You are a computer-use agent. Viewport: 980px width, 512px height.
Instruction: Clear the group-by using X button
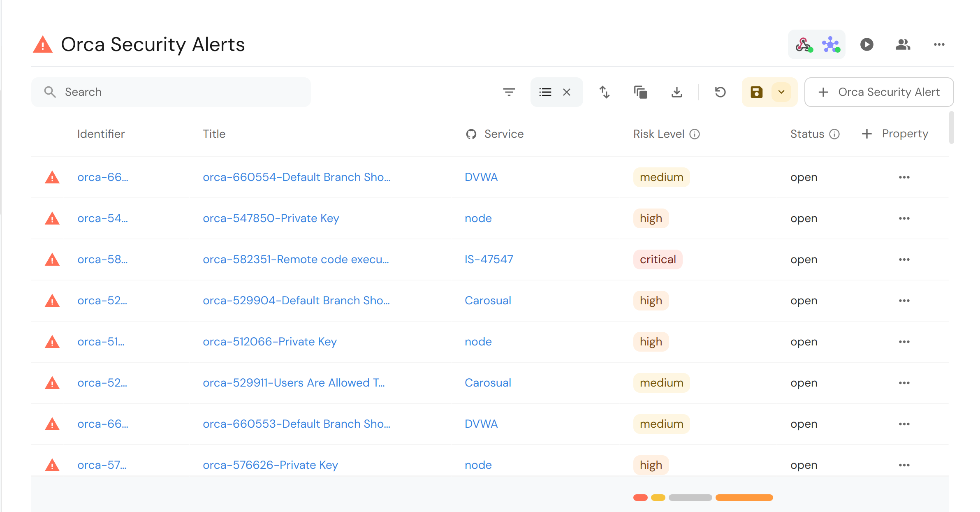coord(567,92)
